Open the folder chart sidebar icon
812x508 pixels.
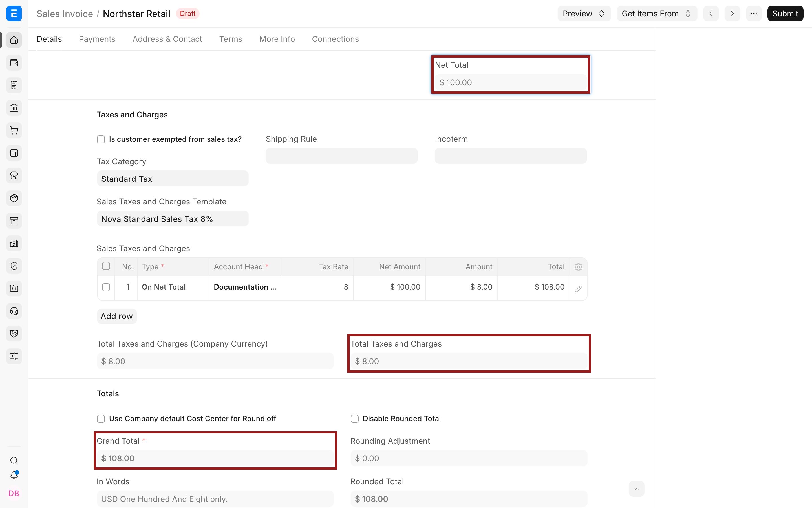click(x=14, y=288)
